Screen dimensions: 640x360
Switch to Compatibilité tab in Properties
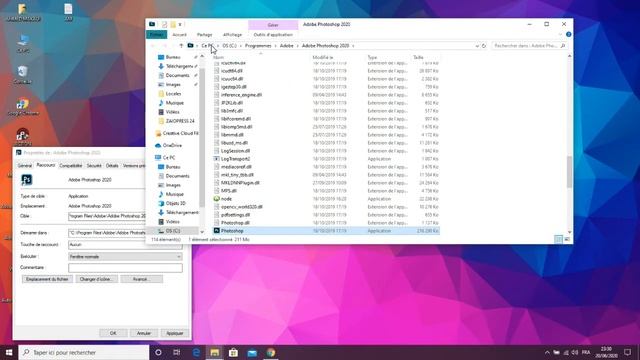(x=71, y=166)
